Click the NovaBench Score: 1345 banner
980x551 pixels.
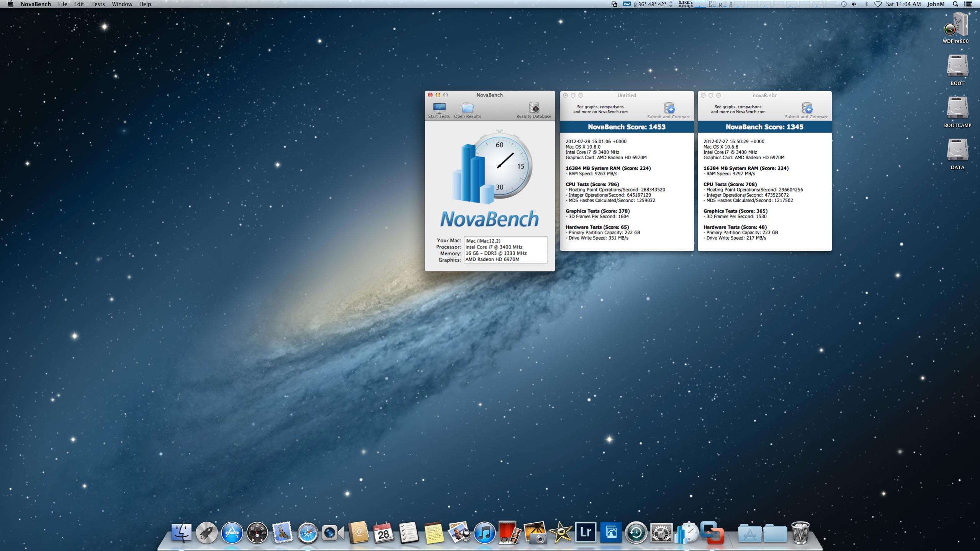(x=764, y=127)
